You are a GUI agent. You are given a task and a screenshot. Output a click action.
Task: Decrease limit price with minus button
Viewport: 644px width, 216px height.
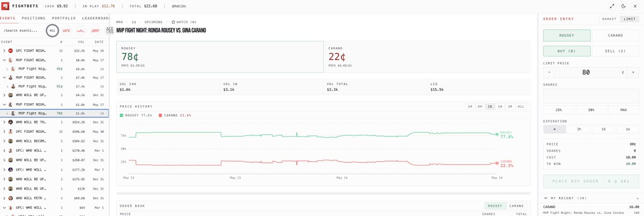[549, 73]
